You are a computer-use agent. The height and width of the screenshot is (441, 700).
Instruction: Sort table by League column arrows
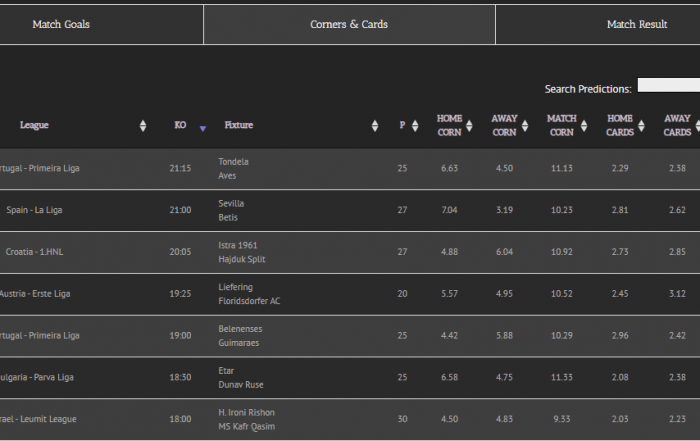click(x=143, y=126)
